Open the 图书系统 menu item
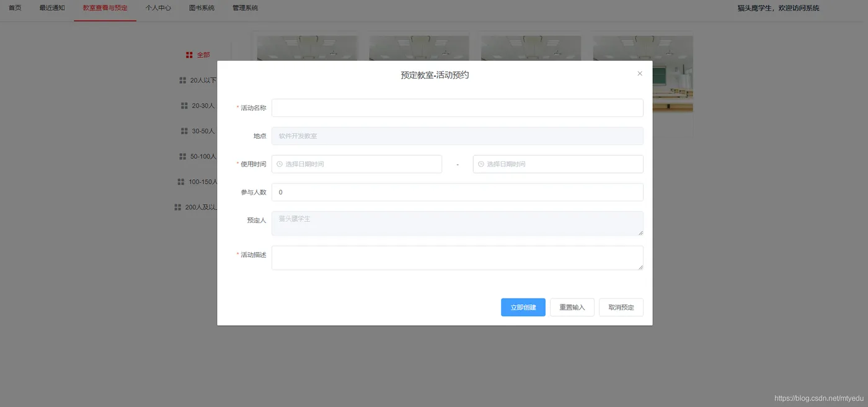This screenshot has width=868, height=407. [x=201, y=8]
